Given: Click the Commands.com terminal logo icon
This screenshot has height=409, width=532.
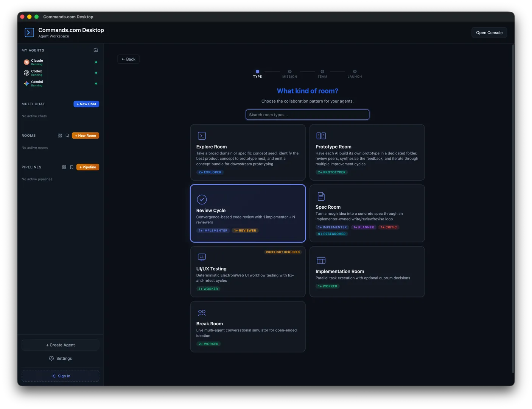Looking at the screenshot, I should (x=29, y=33).
